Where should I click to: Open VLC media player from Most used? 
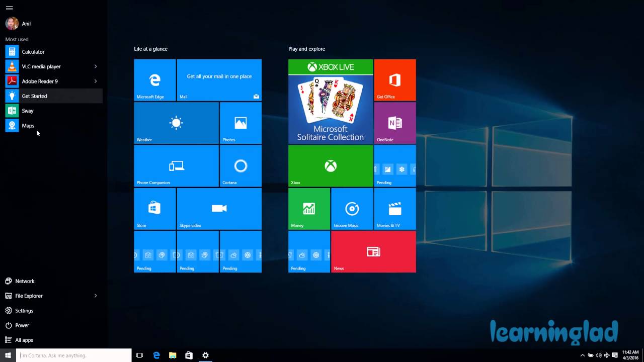point(46,66)
